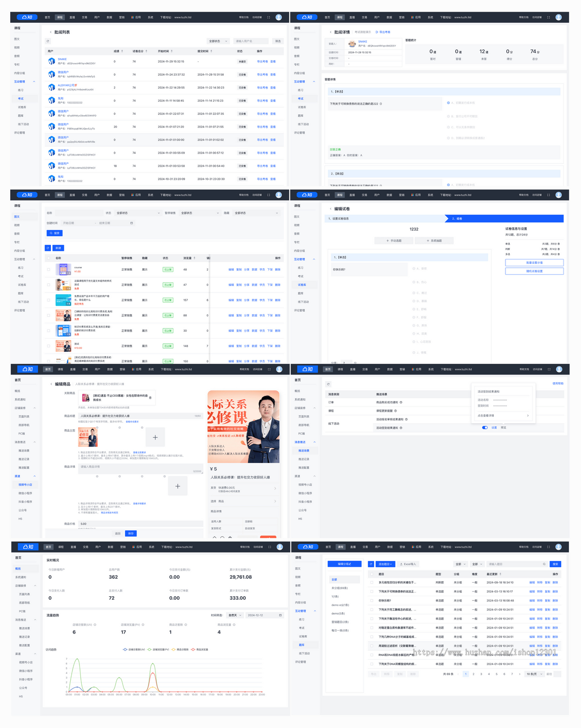Screen dimensions: 581x728
Task: Select 未分组(69条) group in 题库 list
Action: [x=340, y=588]
